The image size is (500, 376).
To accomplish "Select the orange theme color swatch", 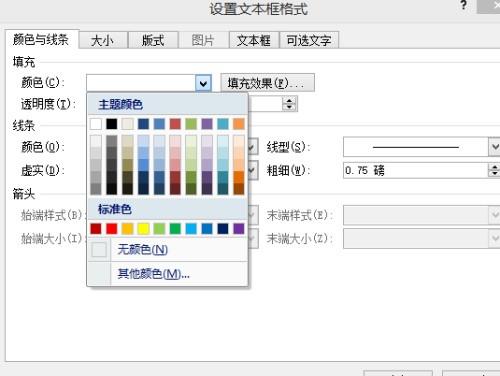I will pyautogui.click(x=239, y=124).
